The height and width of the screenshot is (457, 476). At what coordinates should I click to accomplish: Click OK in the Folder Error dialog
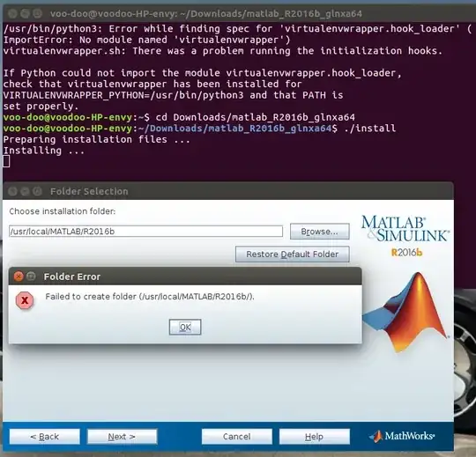(x=185, y=327)
